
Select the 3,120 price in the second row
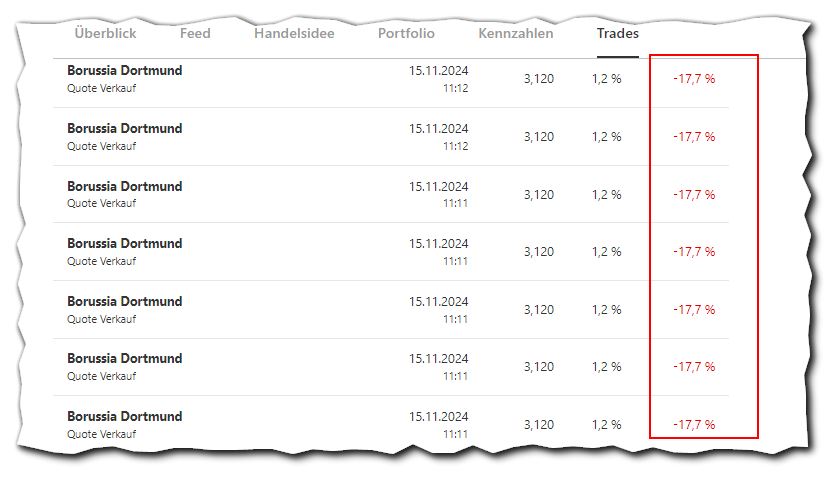538,137
